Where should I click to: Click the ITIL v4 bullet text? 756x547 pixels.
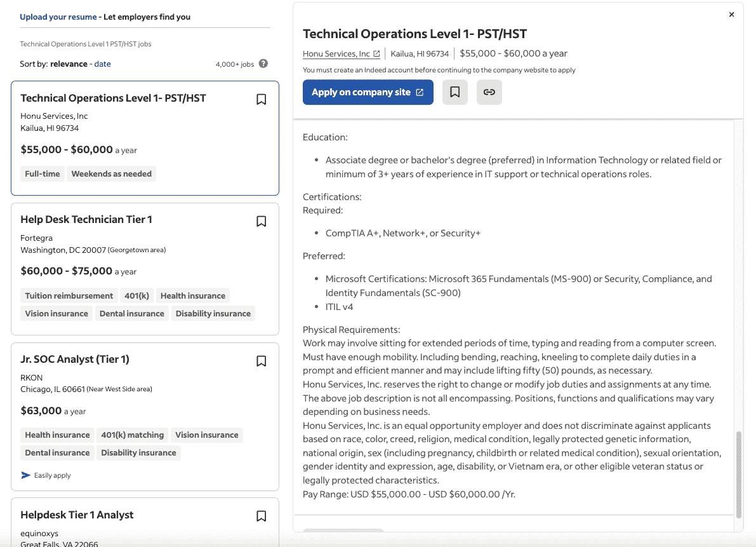(340, 307)
